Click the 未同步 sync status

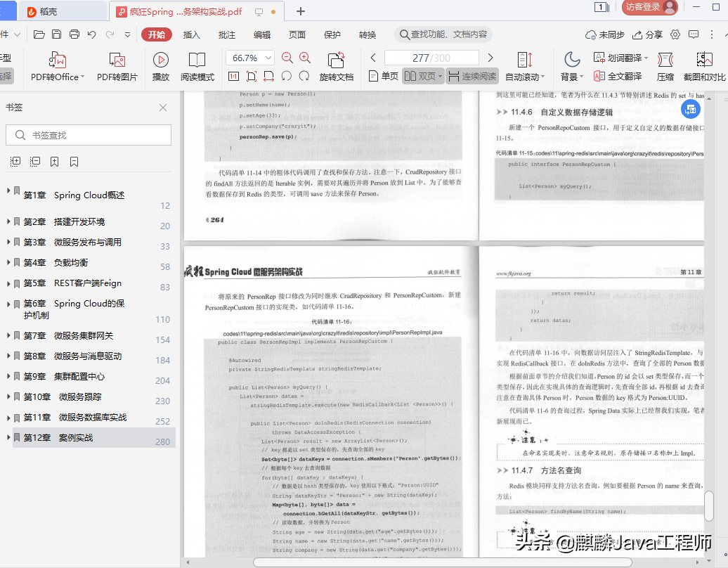[x=605, y=35]
